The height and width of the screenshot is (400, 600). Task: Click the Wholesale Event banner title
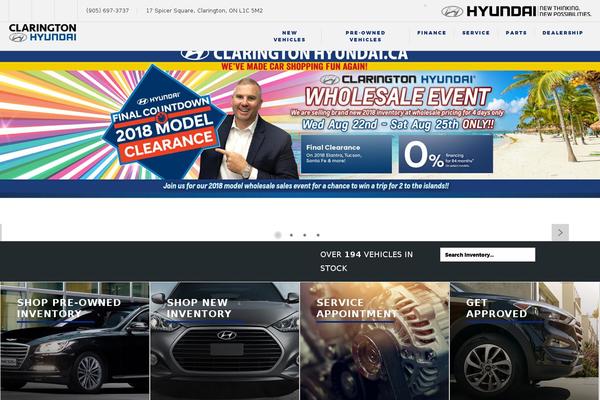[x=398, y=96]
